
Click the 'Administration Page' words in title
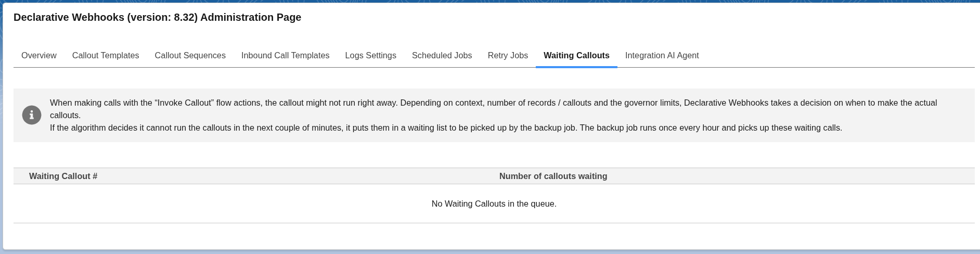251,18
